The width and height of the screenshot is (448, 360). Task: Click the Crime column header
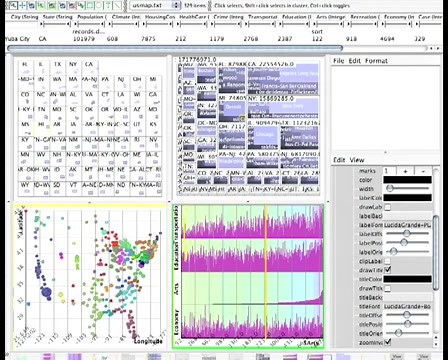tap(228, 17)
